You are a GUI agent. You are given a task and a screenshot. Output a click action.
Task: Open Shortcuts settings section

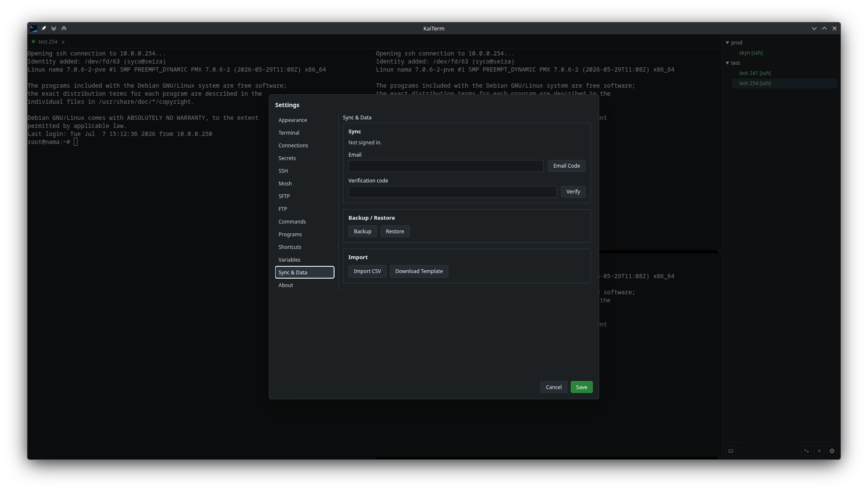tap(304, 247)
